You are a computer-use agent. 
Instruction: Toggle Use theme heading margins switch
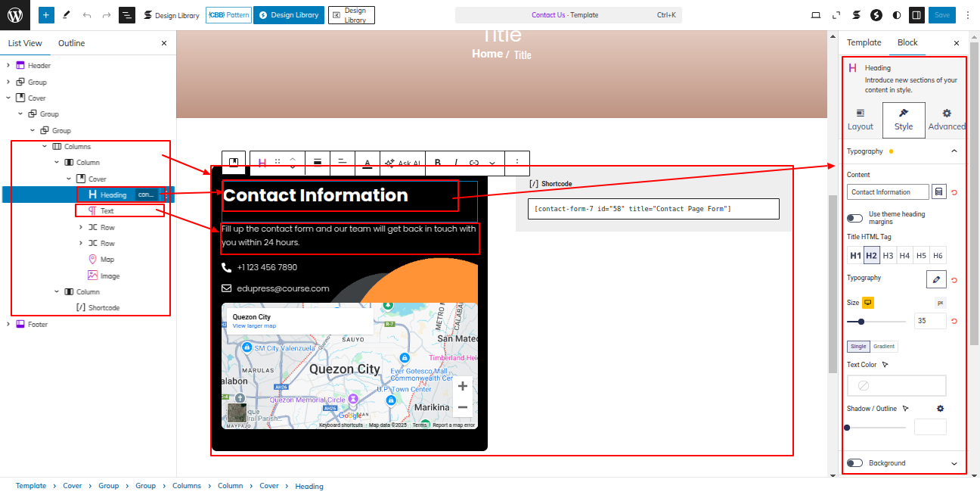click(855, 218)
